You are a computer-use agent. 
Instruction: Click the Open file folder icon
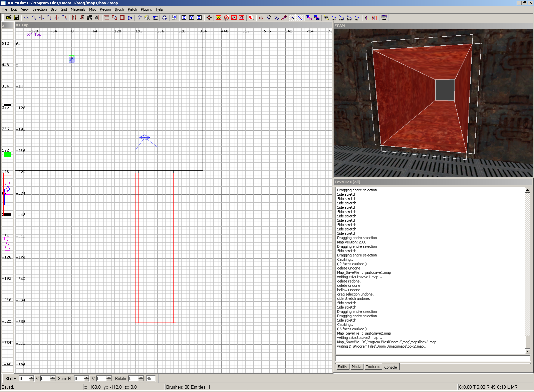coord(9,18)
